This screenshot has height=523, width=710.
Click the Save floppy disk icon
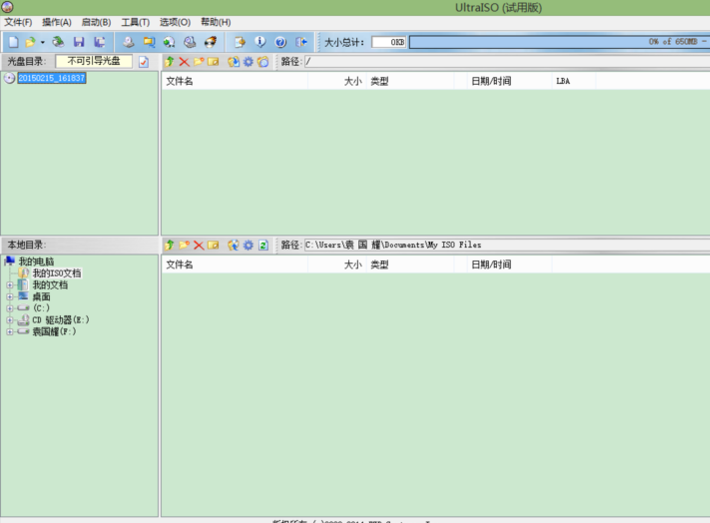(78, 42)
